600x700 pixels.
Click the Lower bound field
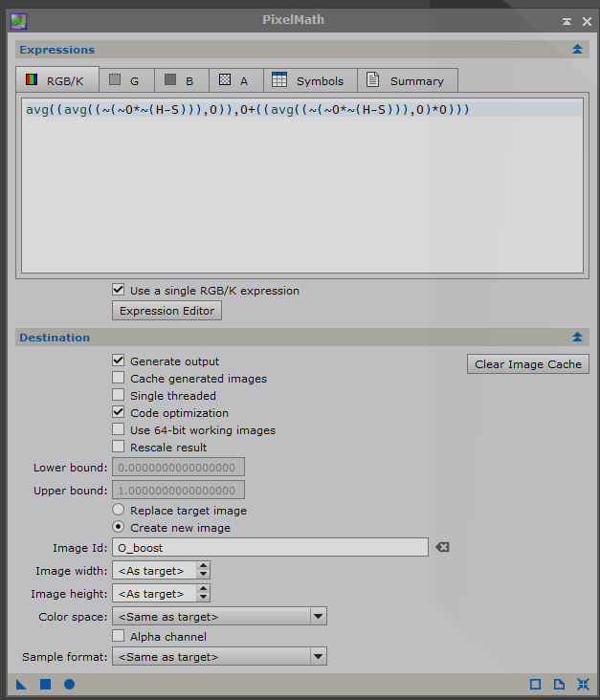(178, 467)
